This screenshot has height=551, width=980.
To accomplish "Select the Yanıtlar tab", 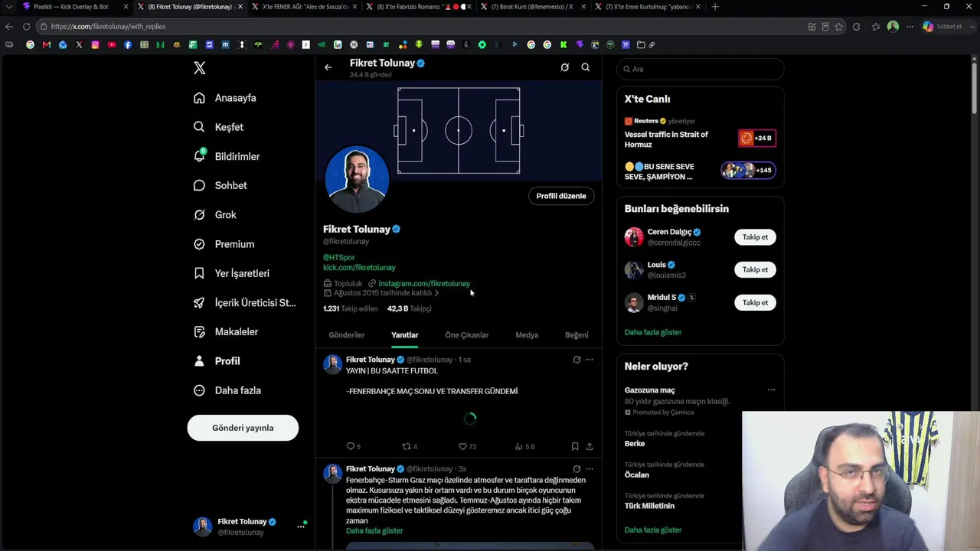I will pyautogui.click(x=405, y=335).
